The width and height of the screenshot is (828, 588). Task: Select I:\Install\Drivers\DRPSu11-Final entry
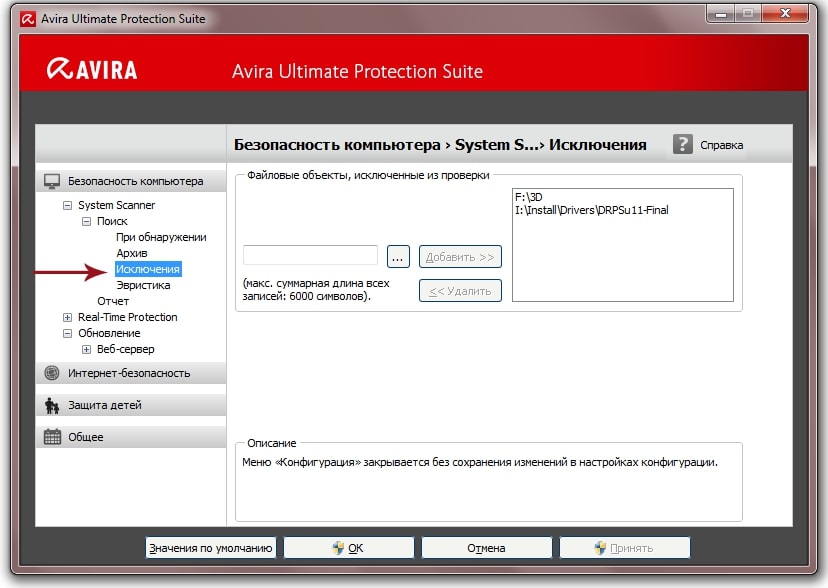click(x=591, y=210)
